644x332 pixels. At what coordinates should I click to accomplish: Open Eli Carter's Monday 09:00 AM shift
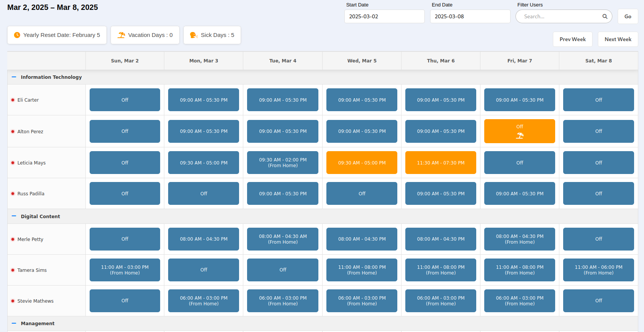pos(204,100)
